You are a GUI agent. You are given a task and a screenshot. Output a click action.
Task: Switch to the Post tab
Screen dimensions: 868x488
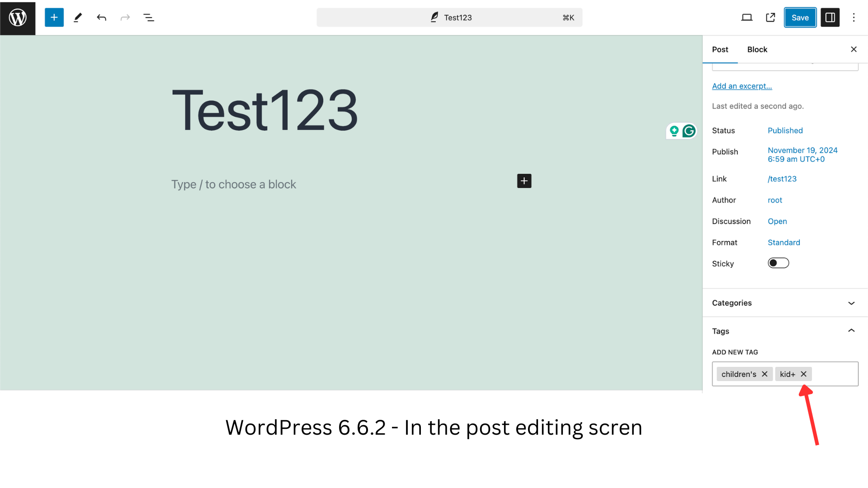click(720, 50)
